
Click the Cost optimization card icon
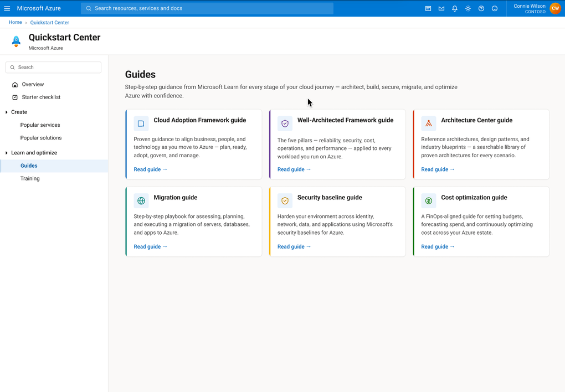pyautogui.click(x=428, y=200)
